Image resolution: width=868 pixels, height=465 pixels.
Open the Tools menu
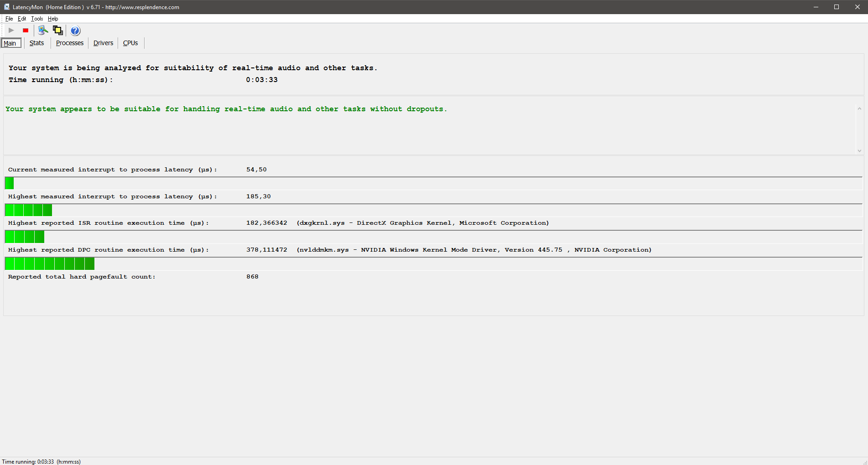(37, 19)
